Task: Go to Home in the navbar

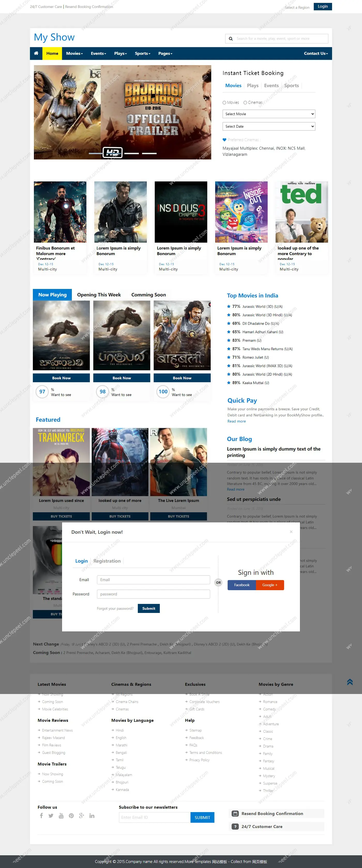Action: (x=52, y=53)
